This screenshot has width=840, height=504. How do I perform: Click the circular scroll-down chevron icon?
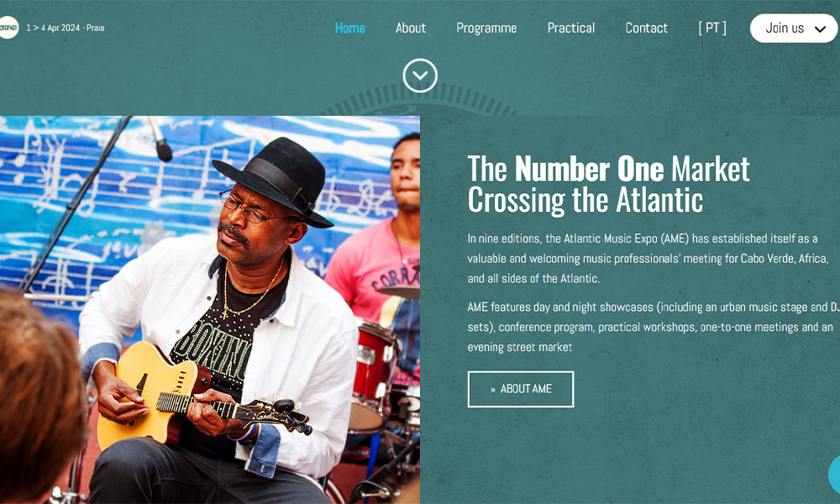click(420, 76)
